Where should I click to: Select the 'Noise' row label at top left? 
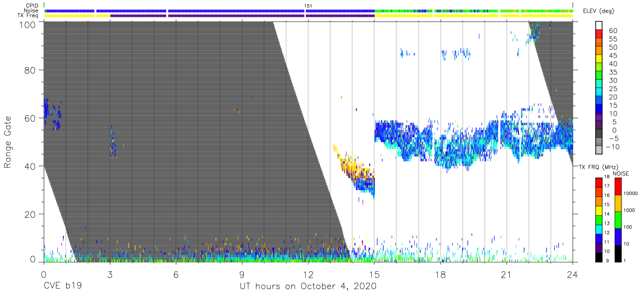coord(31,10)
